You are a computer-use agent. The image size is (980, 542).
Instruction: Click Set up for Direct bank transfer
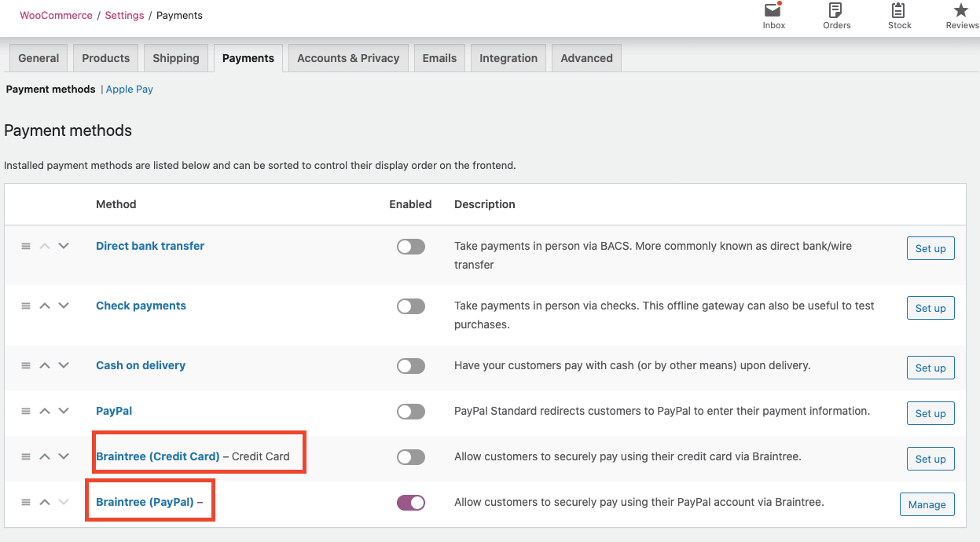coord(930,248)
